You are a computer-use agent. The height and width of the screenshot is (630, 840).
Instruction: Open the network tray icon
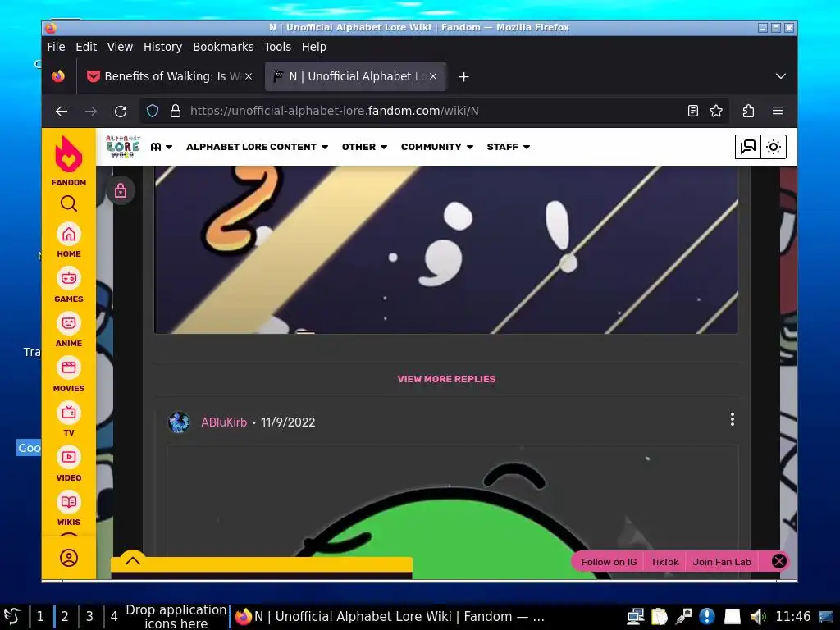point(636,617)
